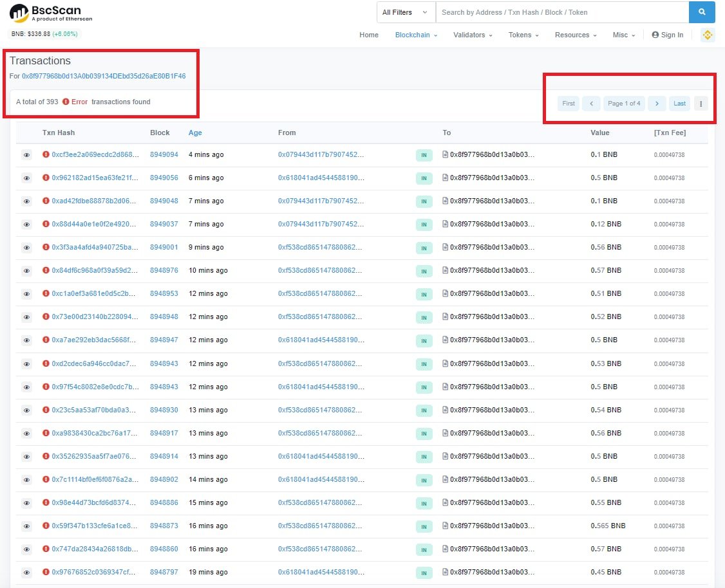Expand the Tokens menu

(x=523, y=35)
